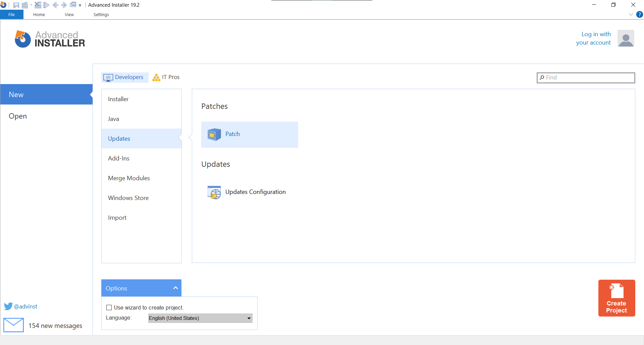Click the Patches section heading
This screenshot has width=644, height=345.
[x=214, y=106]
